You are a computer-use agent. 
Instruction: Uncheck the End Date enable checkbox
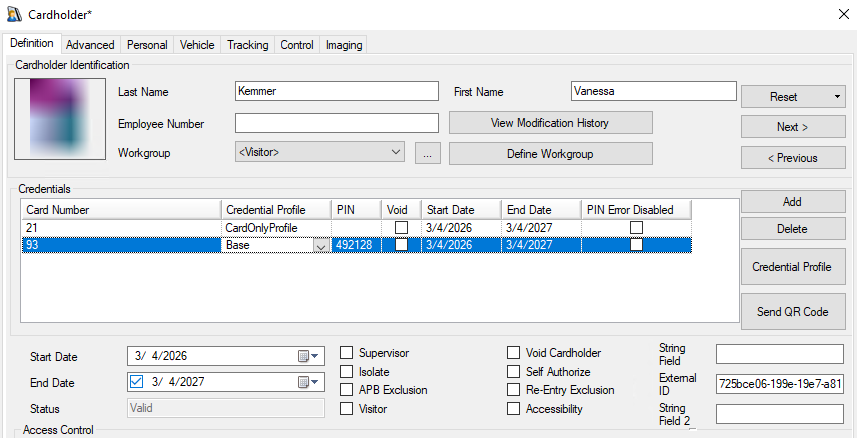(138, 382)
